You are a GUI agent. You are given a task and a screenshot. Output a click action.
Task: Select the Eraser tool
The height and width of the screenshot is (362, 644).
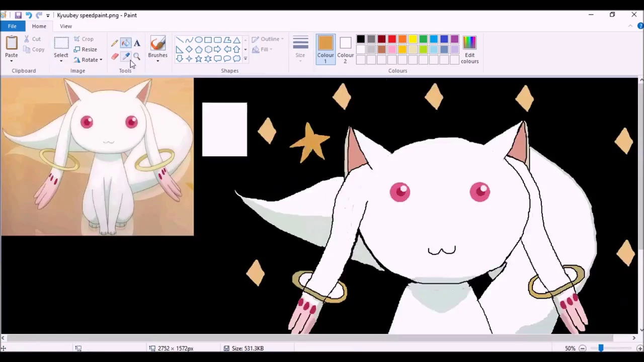115,56
